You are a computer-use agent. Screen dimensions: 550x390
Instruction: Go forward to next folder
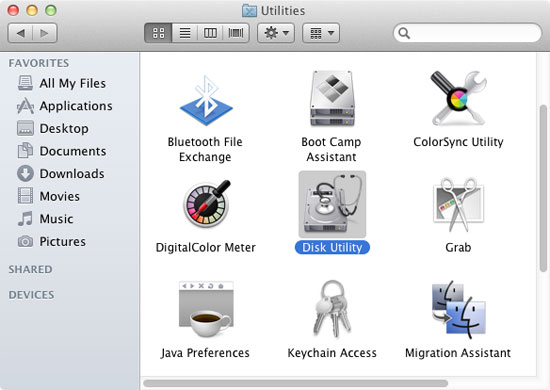coord(45,33)
